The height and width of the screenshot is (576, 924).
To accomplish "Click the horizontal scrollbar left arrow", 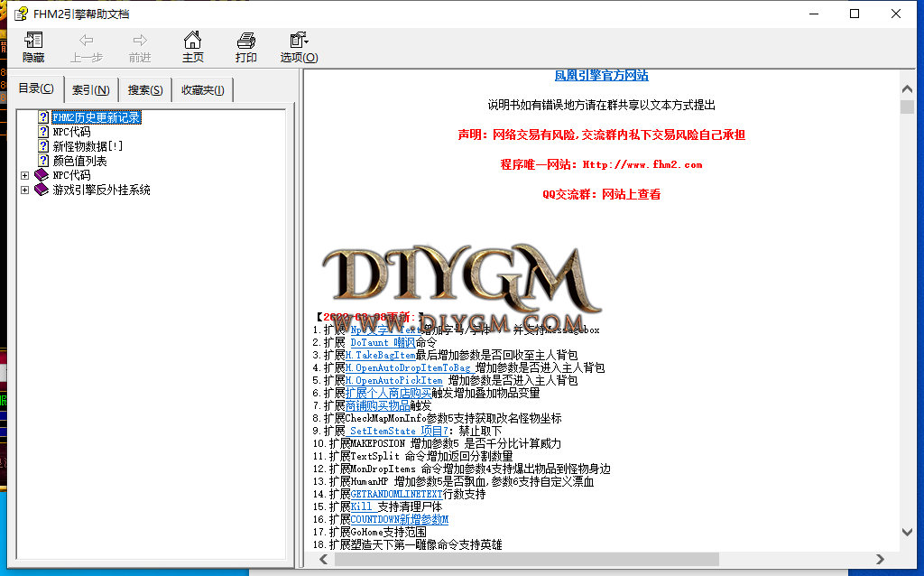I will tap(323, 559).
